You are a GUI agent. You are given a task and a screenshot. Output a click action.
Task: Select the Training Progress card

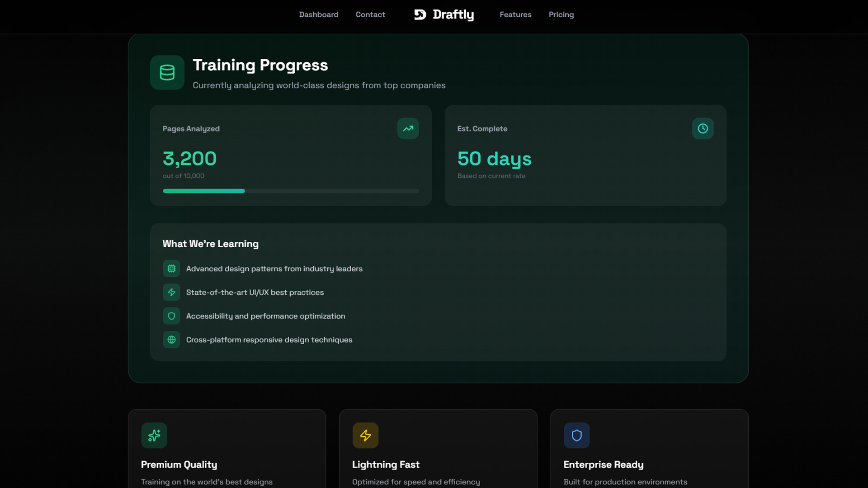click(x=438, y=208)
